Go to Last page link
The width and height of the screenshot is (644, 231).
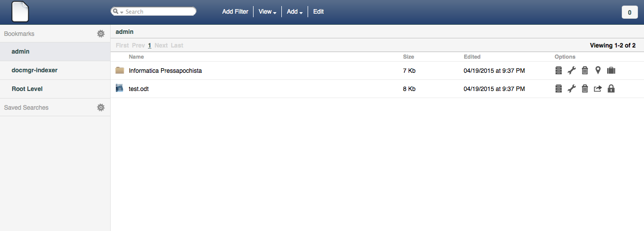[177, 45]
